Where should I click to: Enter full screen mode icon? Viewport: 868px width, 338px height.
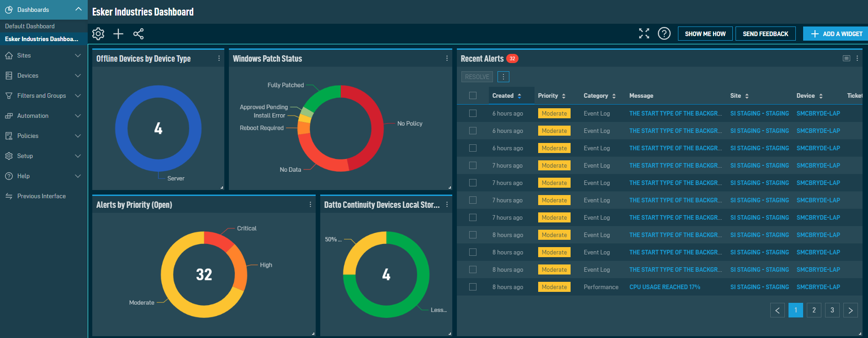(x=644, y=33)
